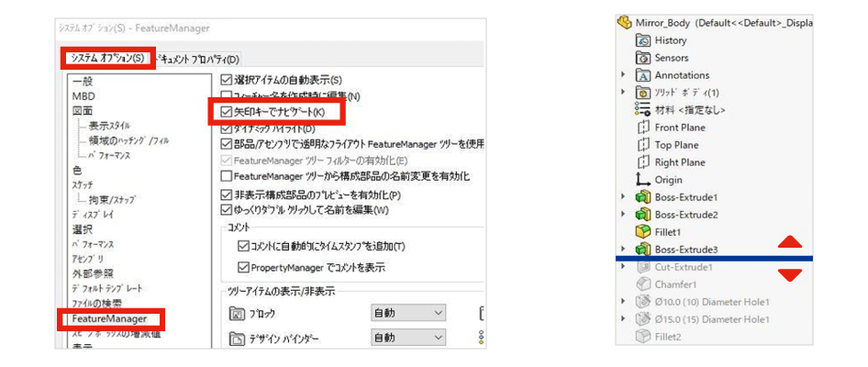
Task: Click the Boss-Extrude2 feature icon
Action: point(642,215)
